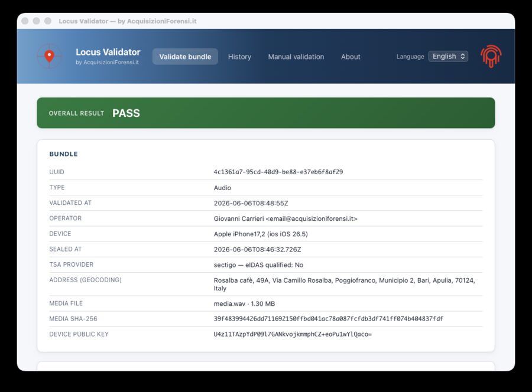The image size is (532, 392).
Task: Click the DEVICE PUBLIC KEY row label
Action: [x=79, y=334]
